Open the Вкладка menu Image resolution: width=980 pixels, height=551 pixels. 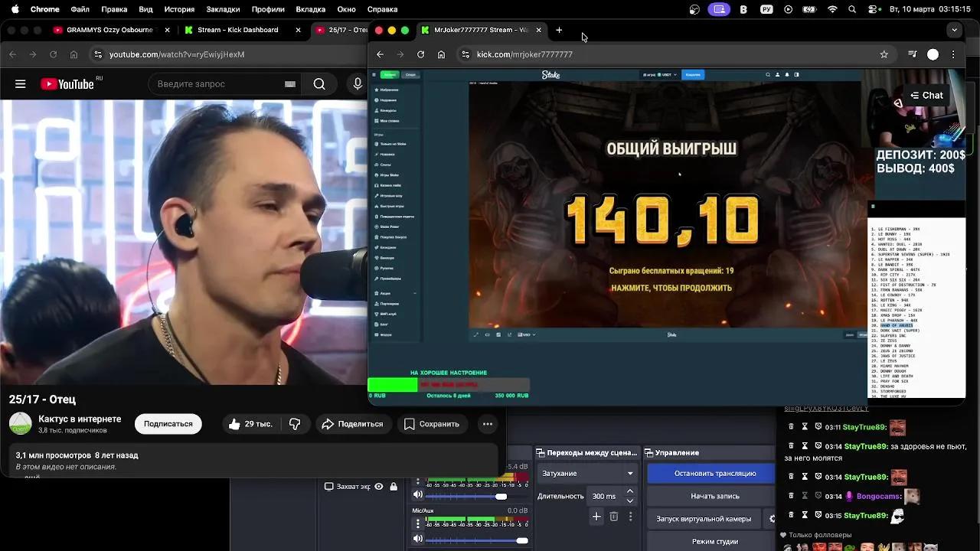(x=310, y=9)
